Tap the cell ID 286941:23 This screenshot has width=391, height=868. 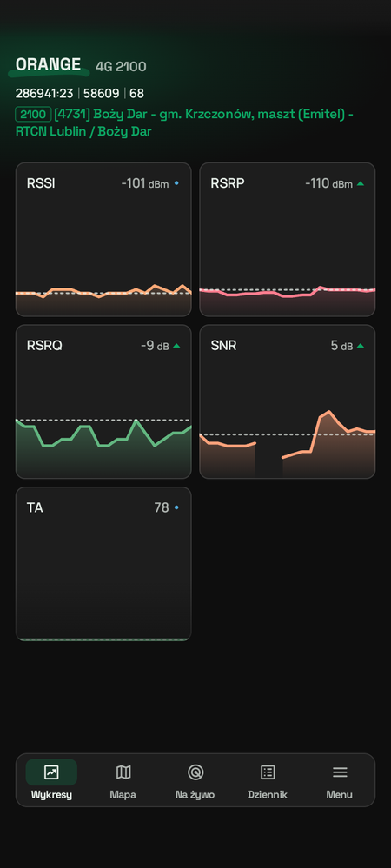[44, 94]
